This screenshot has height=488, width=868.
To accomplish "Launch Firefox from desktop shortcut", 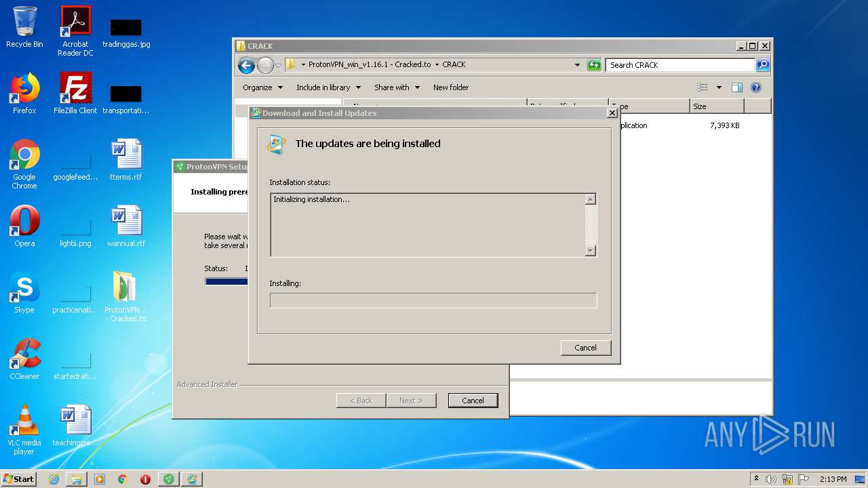I will [24, 94].
